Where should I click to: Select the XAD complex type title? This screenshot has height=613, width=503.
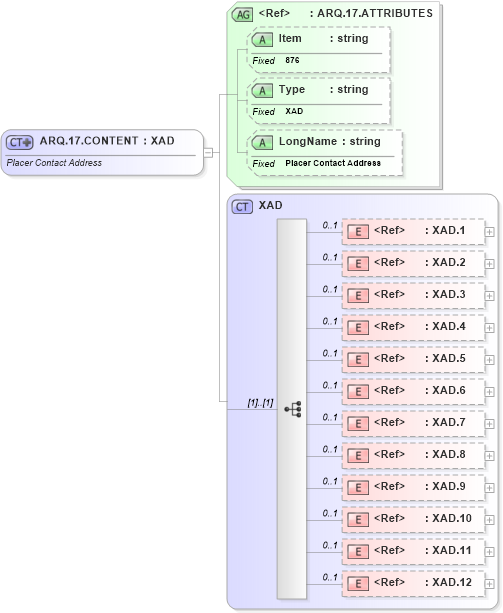pyautogui.click(x=270, y=205)
